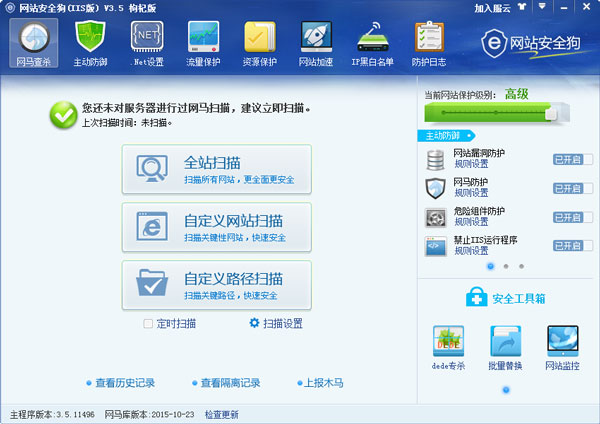
Task: Select the first protection page dot
Action: (491, 266)
